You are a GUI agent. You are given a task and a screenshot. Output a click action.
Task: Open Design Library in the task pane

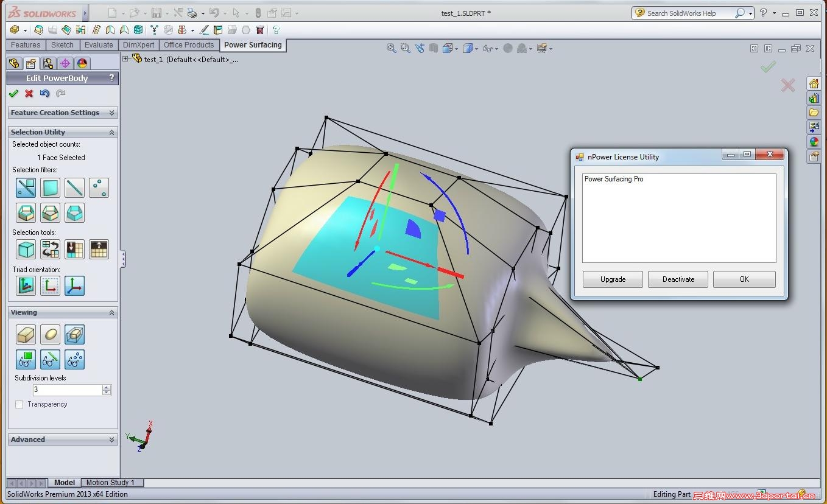(814, 99)
